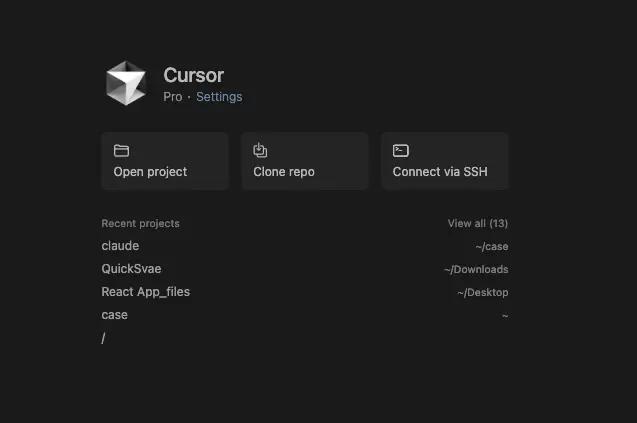Open the recent project QuickSvae
637x423 pixels.
pos(131,269)
